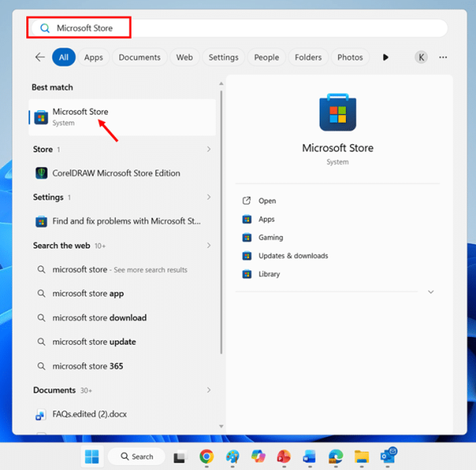The height and width of the screenshot is (470, 476).
Task: Expand the Store results section chevron
Action: 209,149
